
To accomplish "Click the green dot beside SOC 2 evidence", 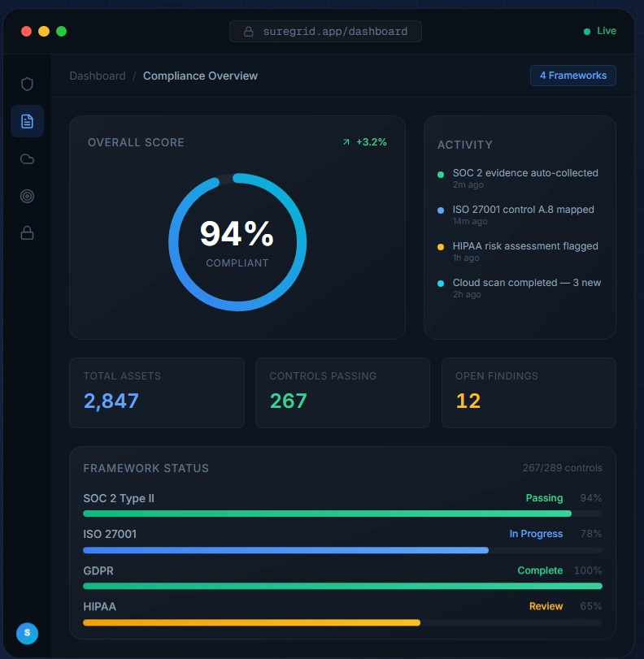I will pyautogui.click(x=441, y=175).
